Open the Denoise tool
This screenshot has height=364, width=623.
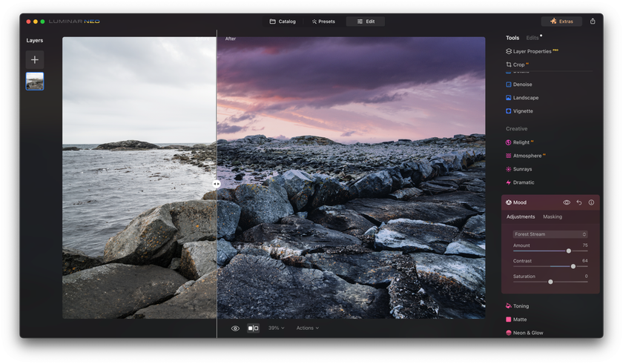(518, 85)
